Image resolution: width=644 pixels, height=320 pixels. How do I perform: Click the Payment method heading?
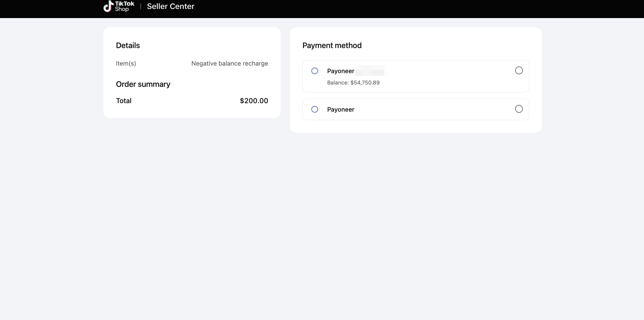[x=332, y=45]
